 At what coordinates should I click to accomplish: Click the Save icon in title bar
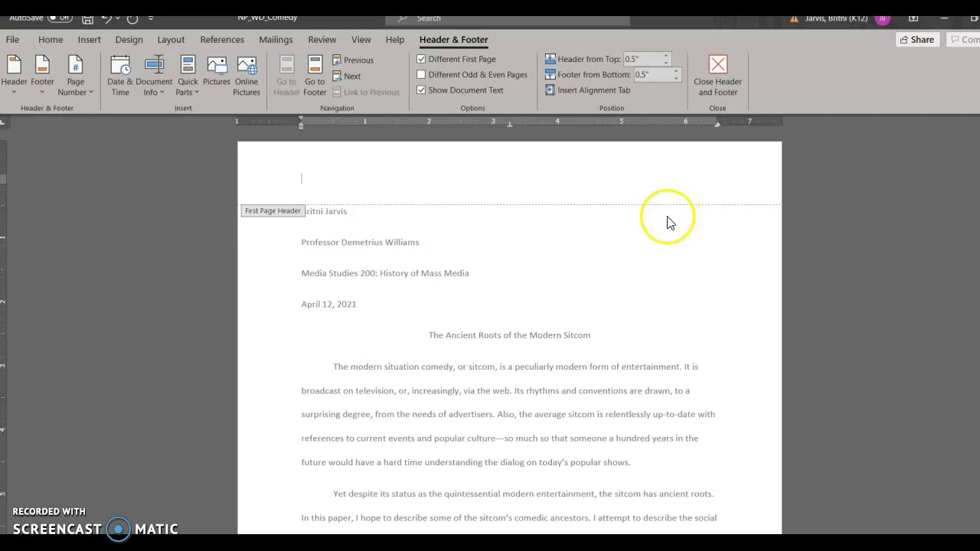(x=87, y=18)
